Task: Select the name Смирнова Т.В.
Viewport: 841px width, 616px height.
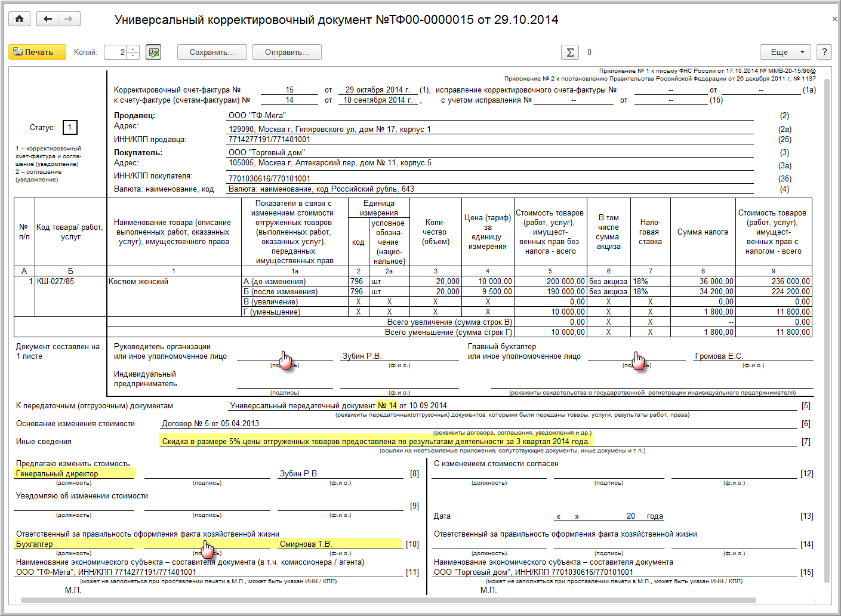Action: [306, 544]
